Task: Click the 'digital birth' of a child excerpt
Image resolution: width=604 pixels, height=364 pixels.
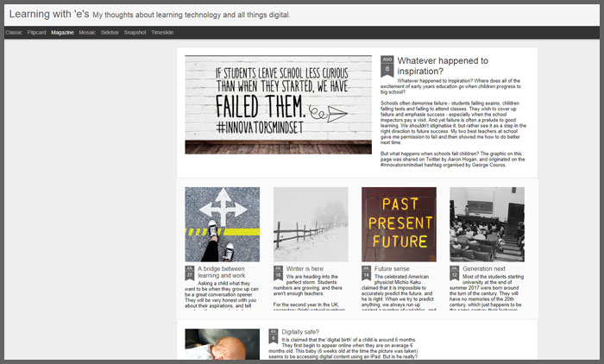Action: click(x=343, y=348)
